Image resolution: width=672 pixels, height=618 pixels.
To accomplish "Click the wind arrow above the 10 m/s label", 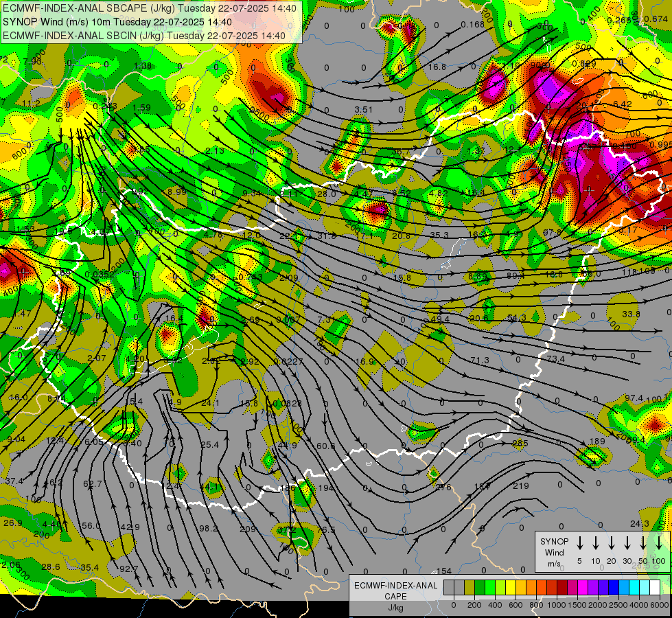I will pos(595,543).
